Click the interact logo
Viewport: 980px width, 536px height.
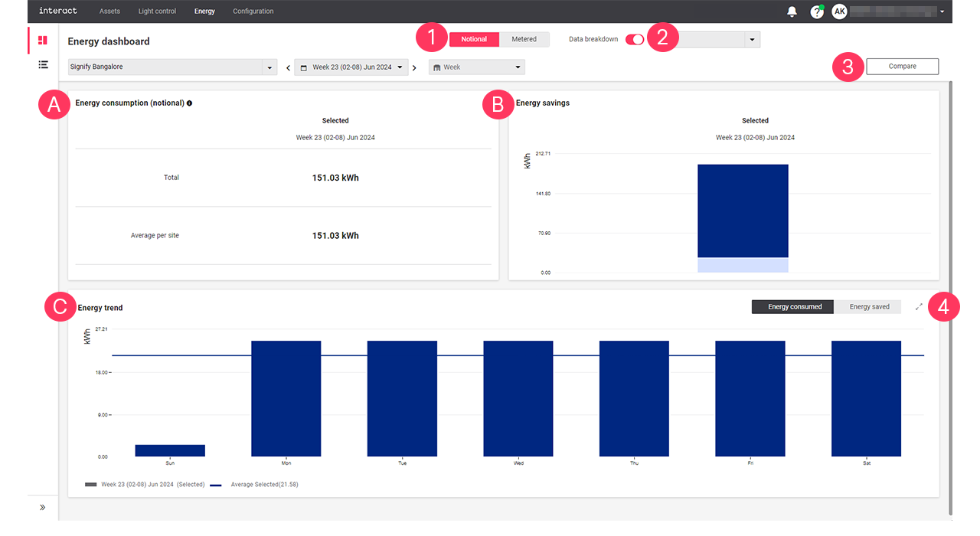coord(57,11)
